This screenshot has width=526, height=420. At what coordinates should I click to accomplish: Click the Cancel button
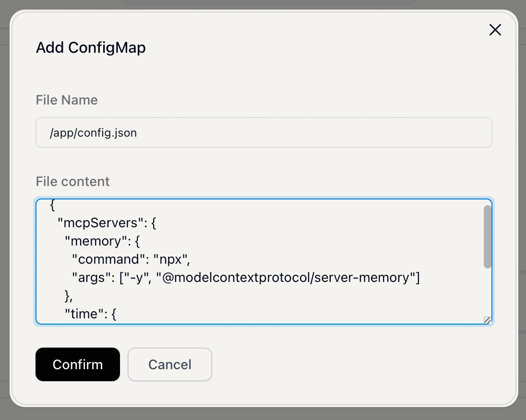pyautogui.click(x=169, y=364)
